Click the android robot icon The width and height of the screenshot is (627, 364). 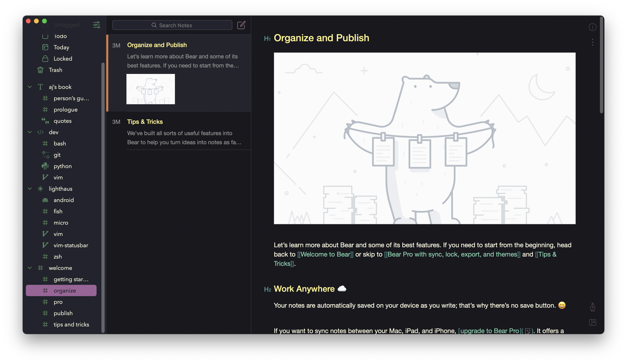pos(45,200)
